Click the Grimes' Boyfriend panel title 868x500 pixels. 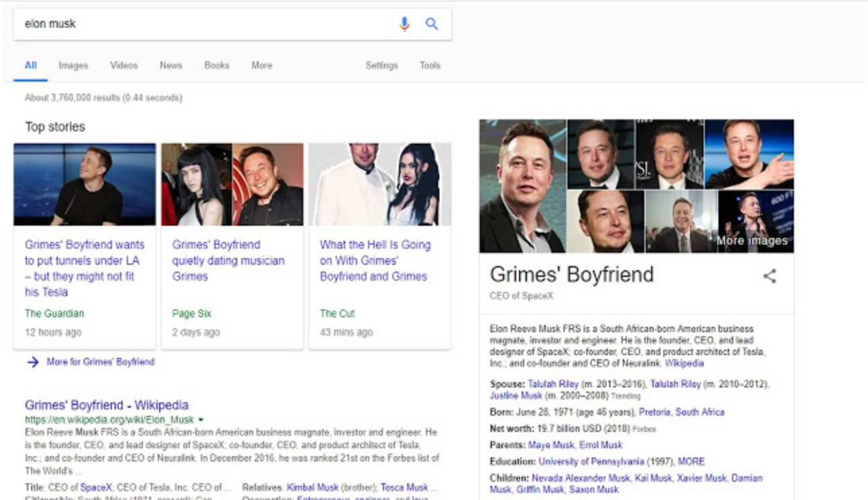click(x=571, y=274)
